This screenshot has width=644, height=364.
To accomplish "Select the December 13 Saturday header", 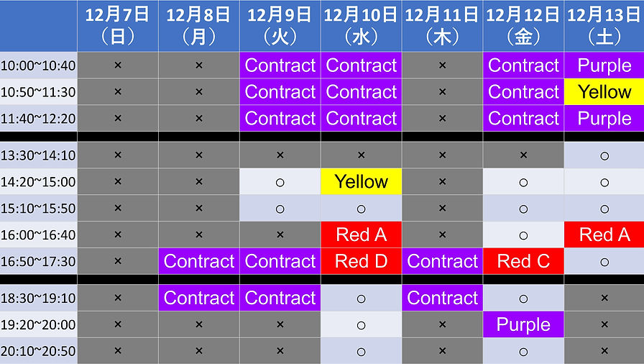I will [604, 25].
